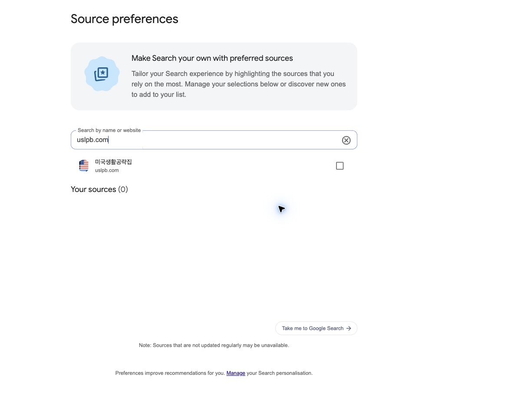The height and width of the screenshot is (420, 521).
Task: Click the US flag favicon for uslpb.com
Action: click(84, 166)
